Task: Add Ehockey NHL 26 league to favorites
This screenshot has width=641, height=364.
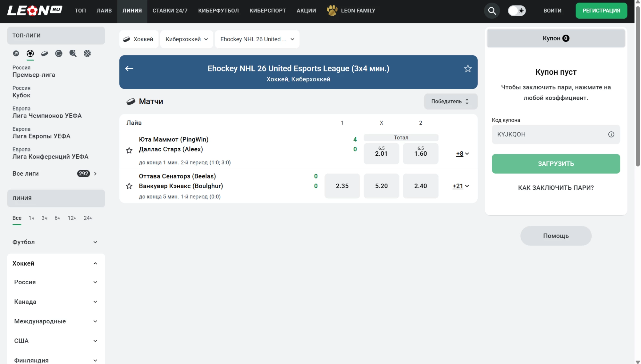Action: (468, 69)
